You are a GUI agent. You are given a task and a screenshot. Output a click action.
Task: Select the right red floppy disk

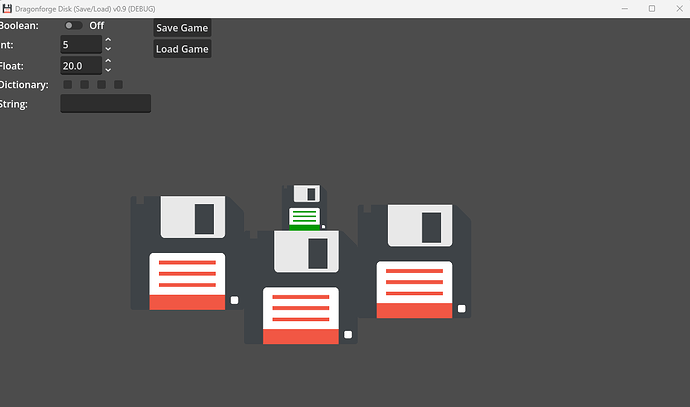415,261
